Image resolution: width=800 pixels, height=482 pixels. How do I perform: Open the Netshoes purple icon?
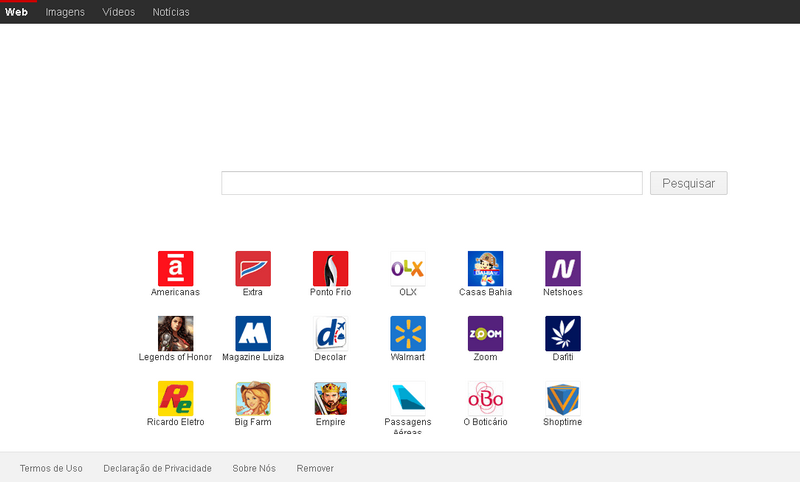coord(563,268)
